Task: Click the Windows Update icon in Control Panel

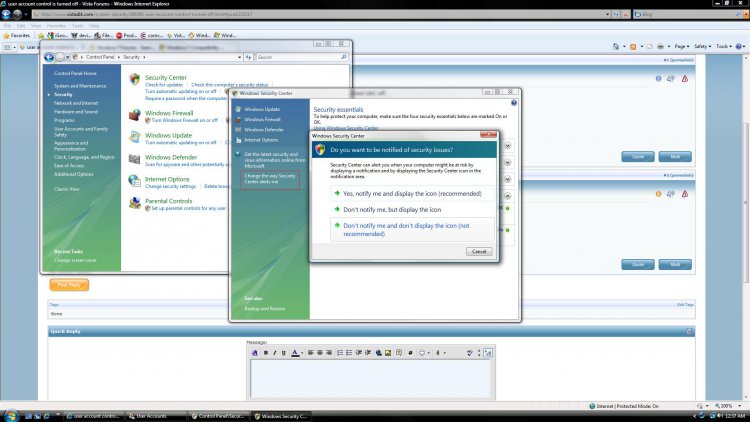Action: pos(134,137)
